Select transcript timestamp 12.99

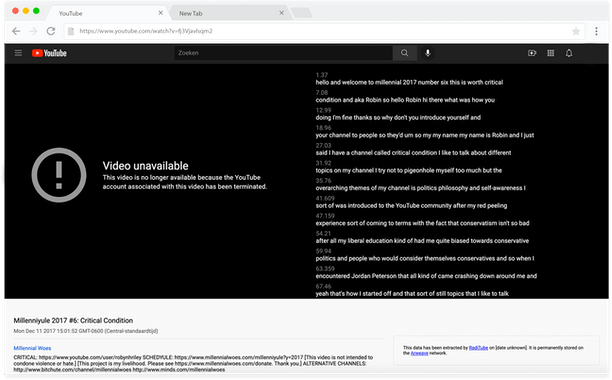tap(323, 110)
